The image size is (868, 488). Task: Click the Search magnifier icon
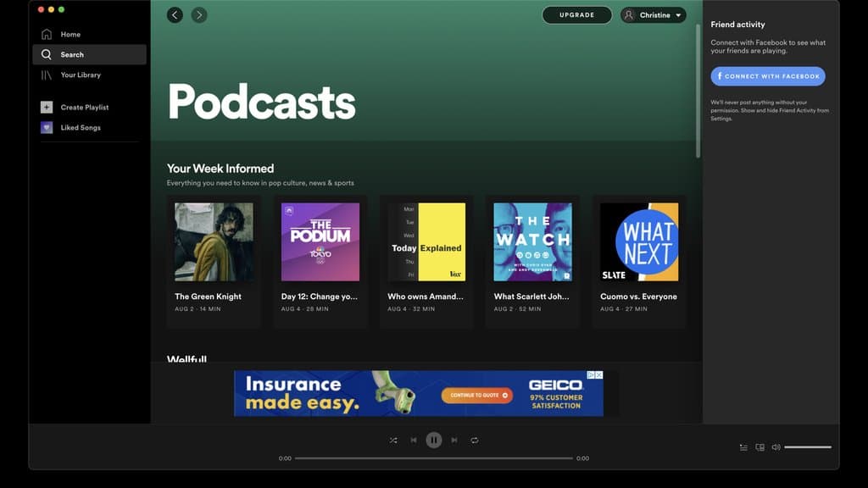coord(47,55)
